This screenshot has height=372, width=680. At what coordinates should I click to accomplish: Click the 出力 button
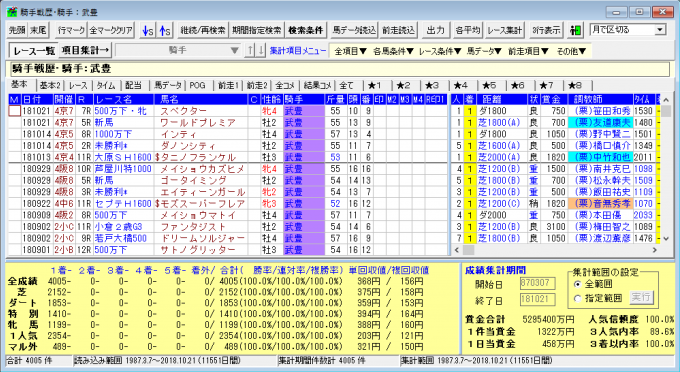pos(435,30)
